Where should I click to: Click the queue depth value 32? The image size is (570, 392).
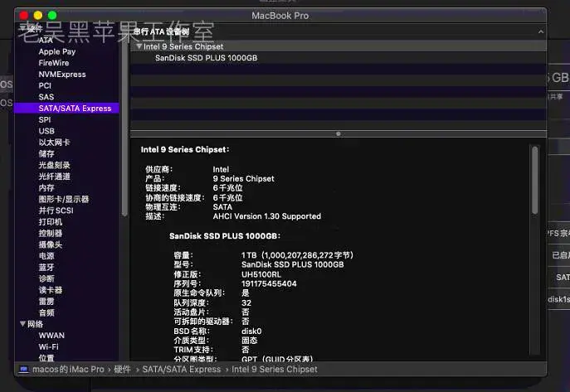click(246, 302)
